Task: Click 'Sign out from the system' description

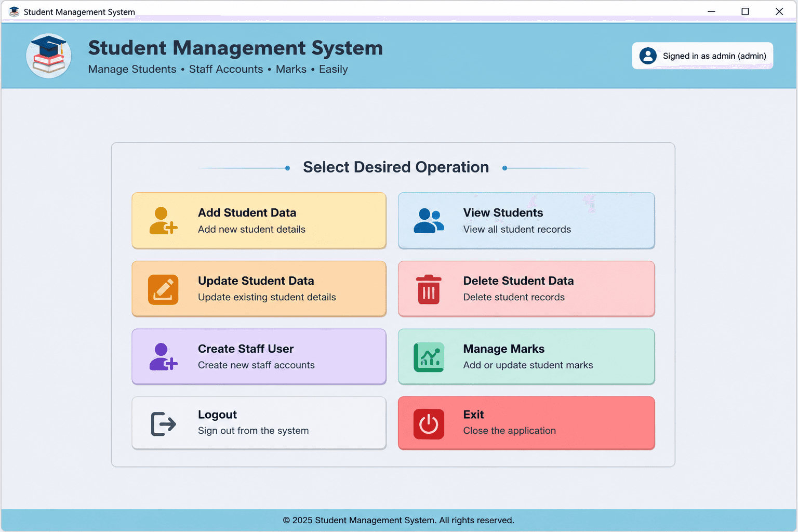Action: click(x=253, y=431)
